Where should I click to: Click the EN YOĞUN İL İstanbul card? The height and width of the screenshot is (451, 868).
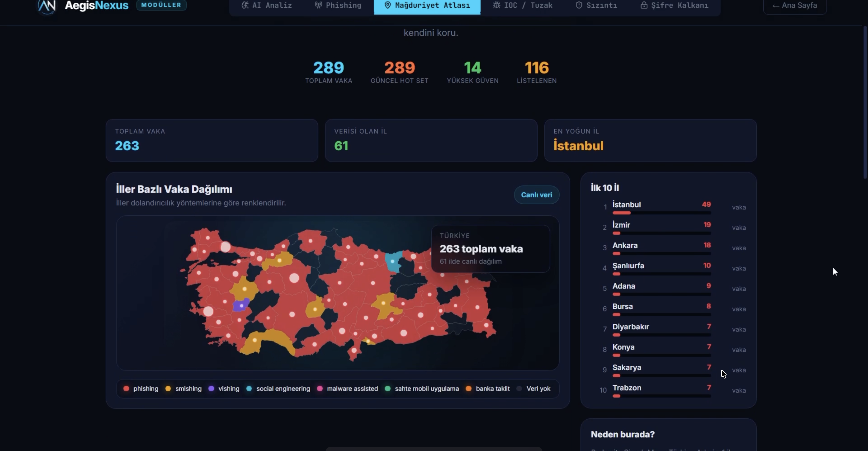point(650,141)
